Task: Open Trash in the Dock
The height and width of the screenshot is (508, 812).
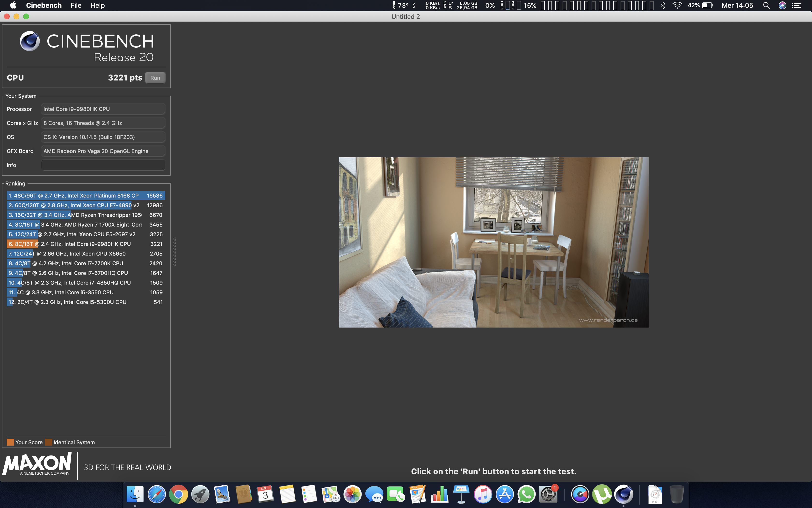Action: [677, 494]
